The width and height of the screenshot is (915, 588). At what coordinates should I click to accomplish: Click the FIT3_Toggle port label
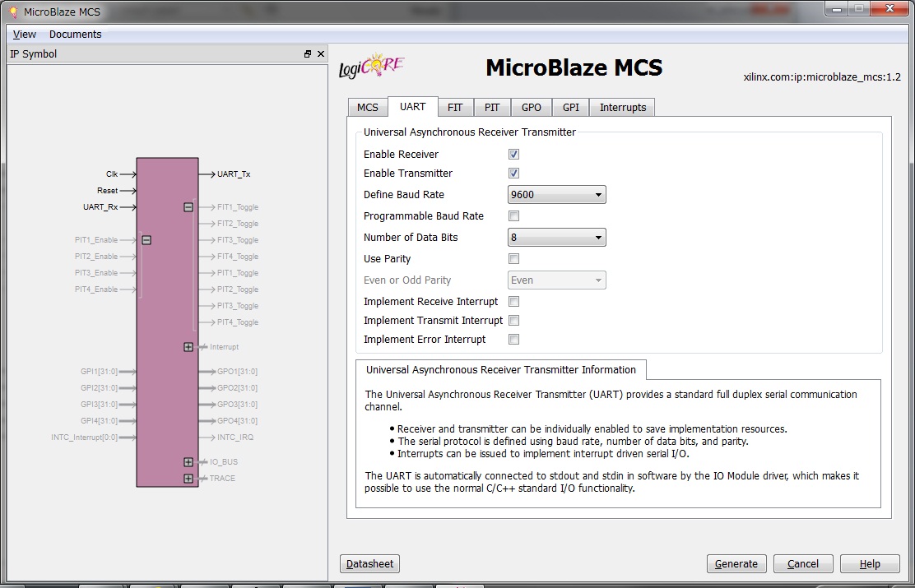pyautogui.click(x=238, y=240)
